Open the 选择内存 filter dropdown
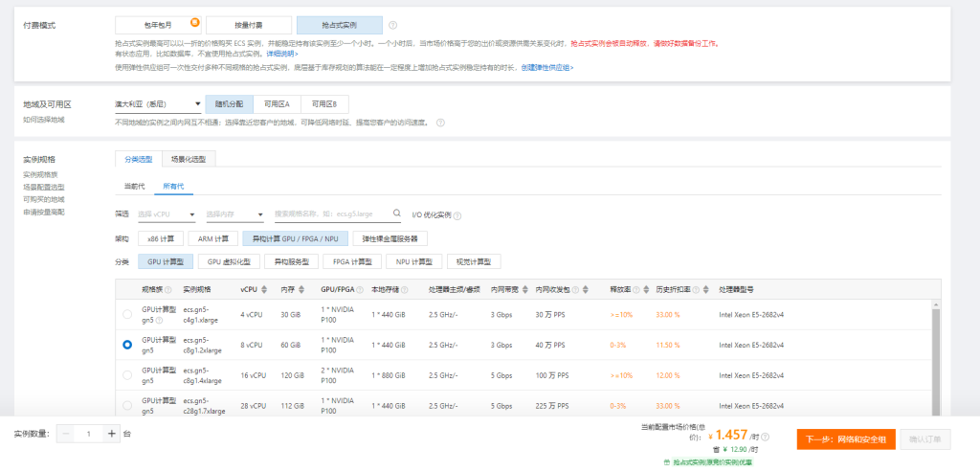Screen dimensions: 980x472 [x=234, y=214]
